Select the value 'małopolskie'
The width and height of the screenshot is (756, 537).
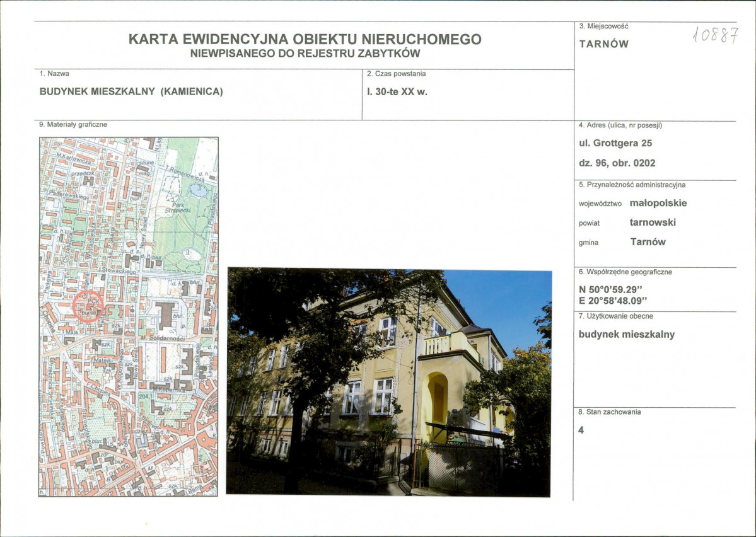tap(658, 203)
